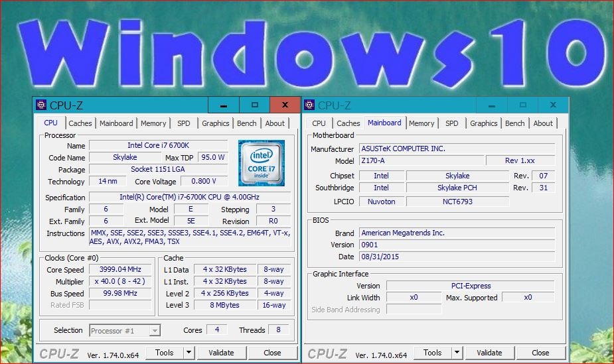Click the Multiplier value x 40.0 (8 - 42)
This screenshot has height=364, width=614.
pos(120,281)
